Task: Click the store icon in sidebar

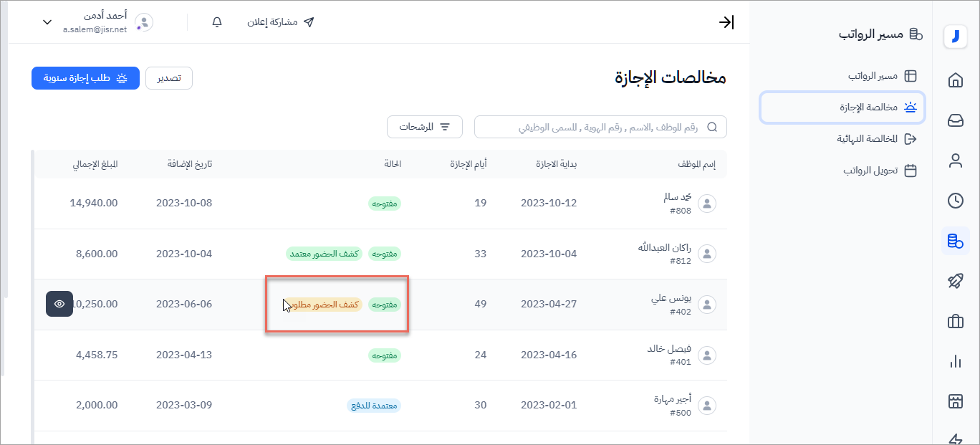Action: (x=955, y=402)
